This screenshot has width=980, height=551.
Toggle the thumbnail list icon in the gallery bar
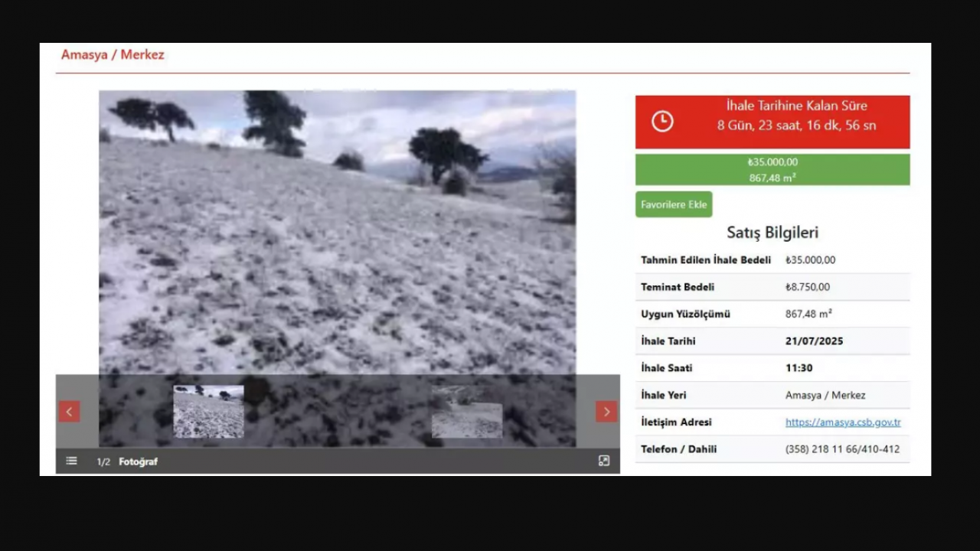71,461
